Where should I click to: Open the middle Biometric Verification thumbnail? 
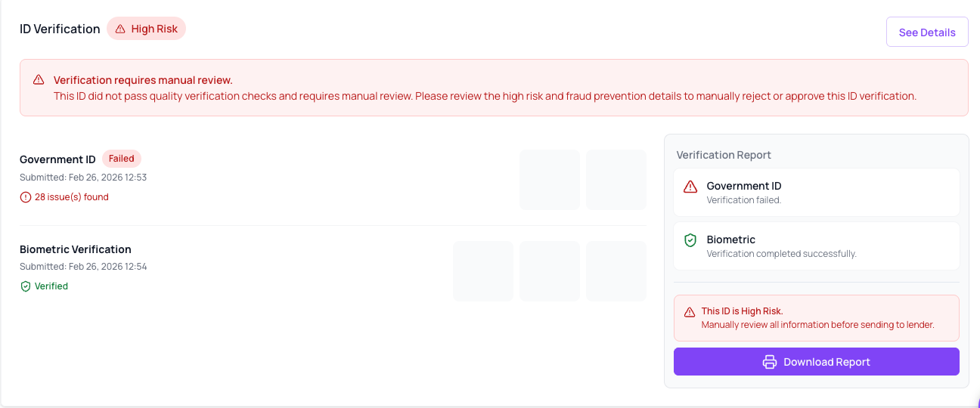point(550,271)
